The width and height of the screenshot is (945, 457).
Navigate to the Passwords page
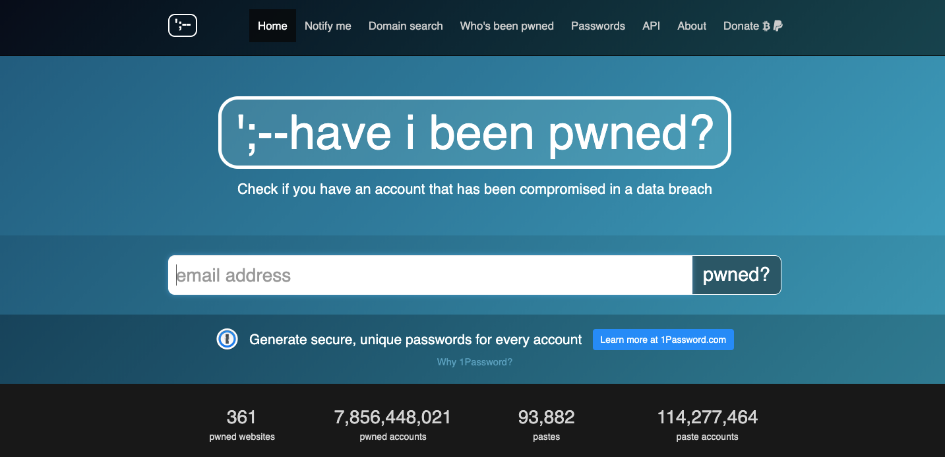click(x=598, y=26)
